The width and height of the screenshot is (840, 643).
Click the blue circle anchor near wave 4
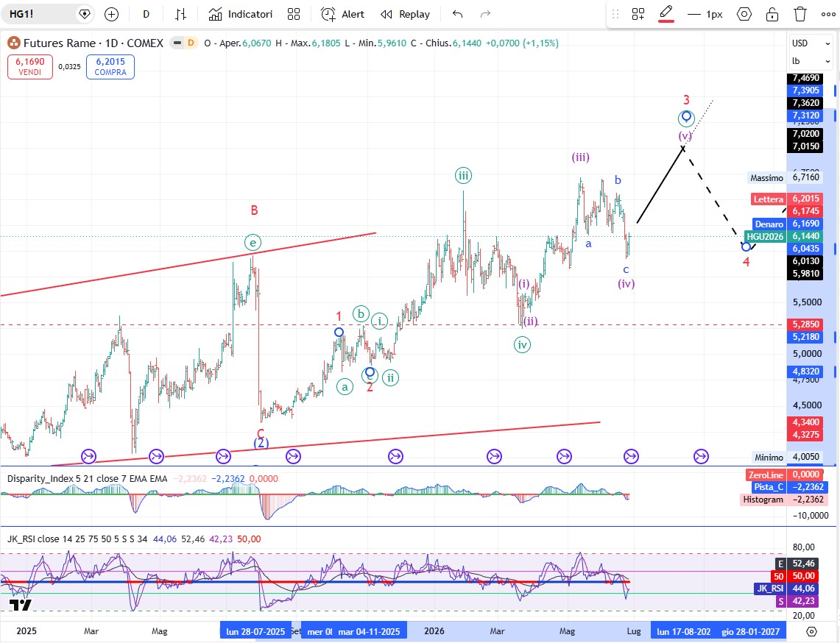[746, 246]
